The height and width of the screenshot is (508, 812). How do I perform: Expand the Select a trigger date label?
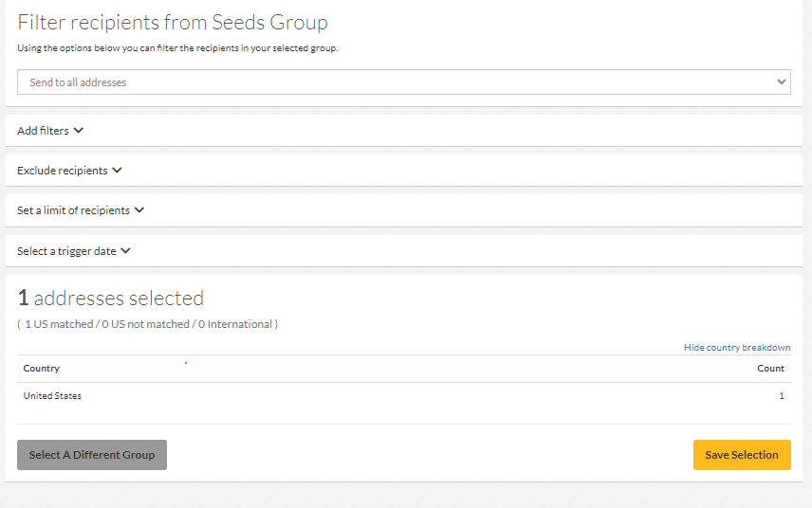[x=66, y=251]
